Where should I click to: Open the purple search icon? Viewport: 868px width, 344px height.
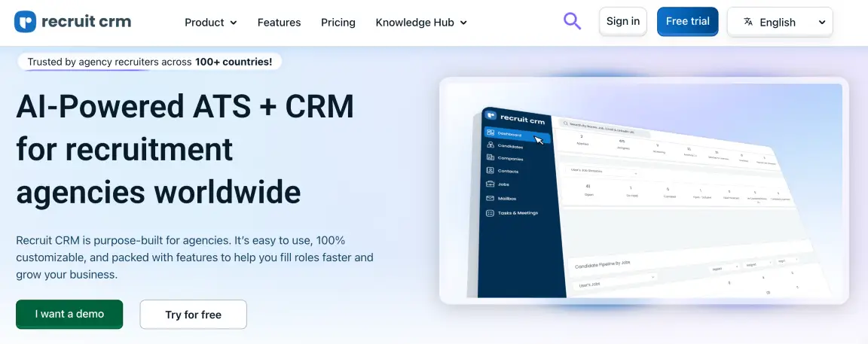pyautogui.click(x=572, y=22)
